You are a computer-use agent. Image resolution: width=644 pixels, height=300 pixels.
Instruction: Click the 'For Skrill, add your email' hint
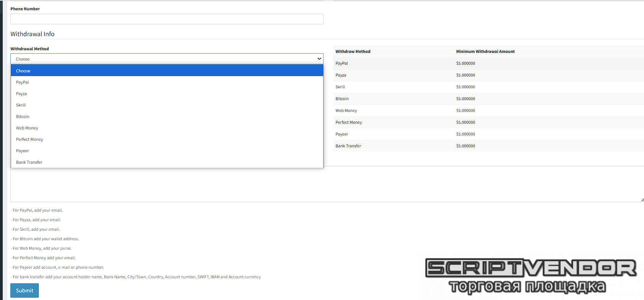tap(35, 229)
